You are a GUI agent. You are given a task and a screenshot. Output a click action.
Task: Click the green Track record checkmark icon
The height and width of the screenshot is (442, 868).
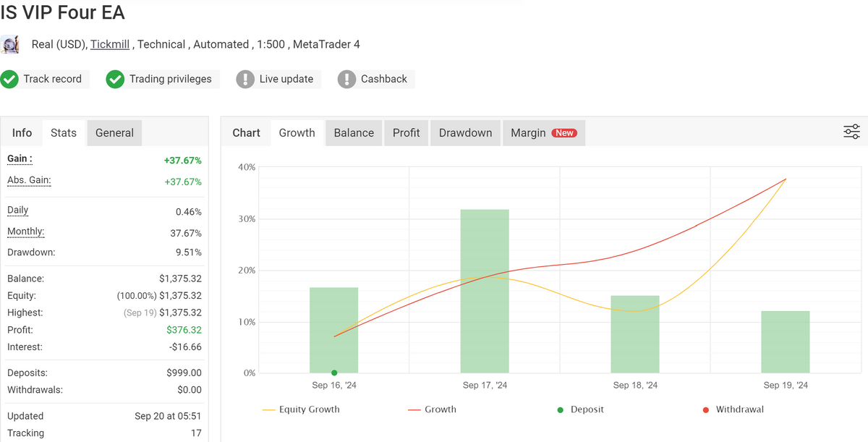tap(9, 79)
